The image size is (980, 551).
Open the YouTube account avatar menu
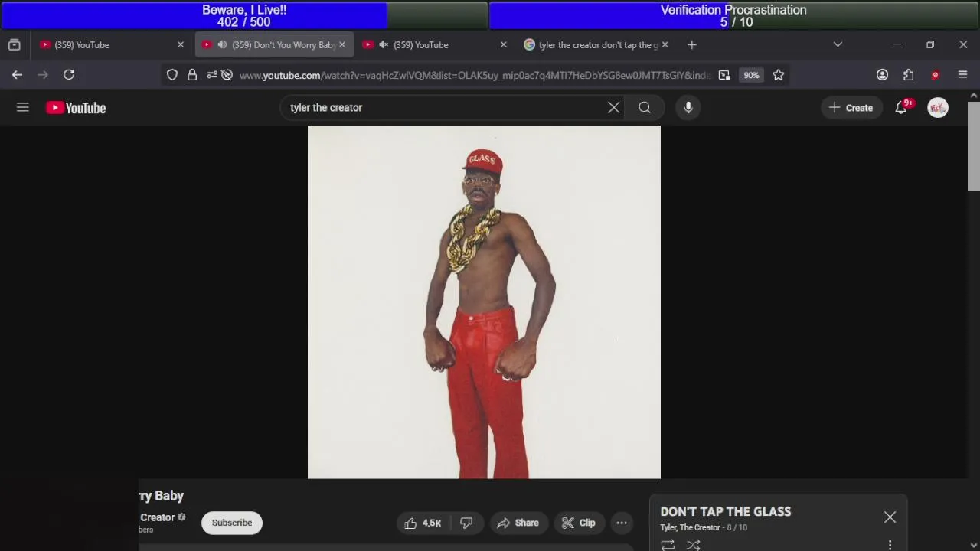938,108
